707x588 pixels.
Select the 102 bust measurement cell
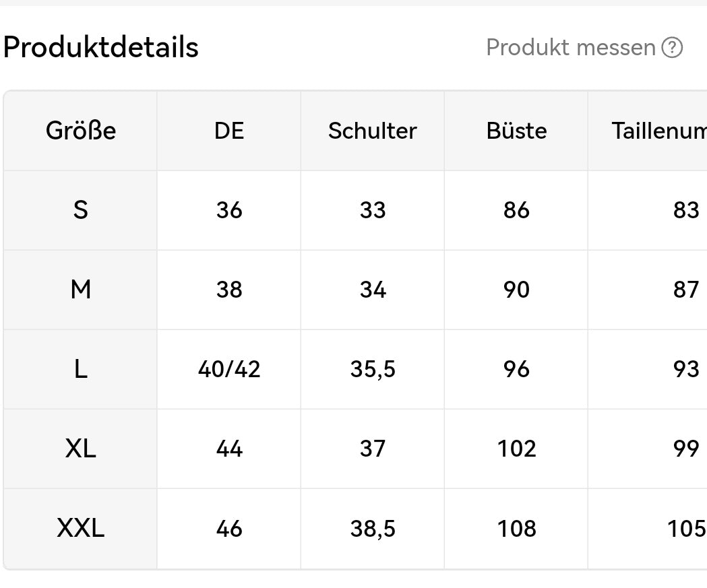(516, 449)
